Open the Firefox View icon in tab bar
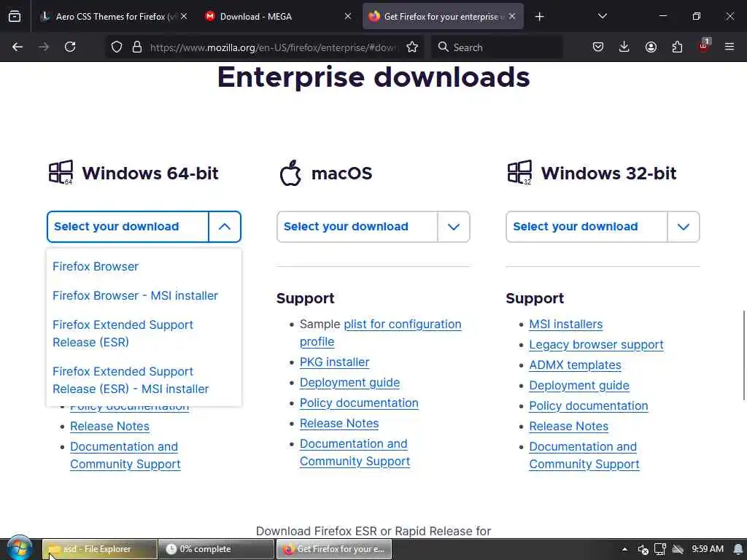 click(15, 17)
